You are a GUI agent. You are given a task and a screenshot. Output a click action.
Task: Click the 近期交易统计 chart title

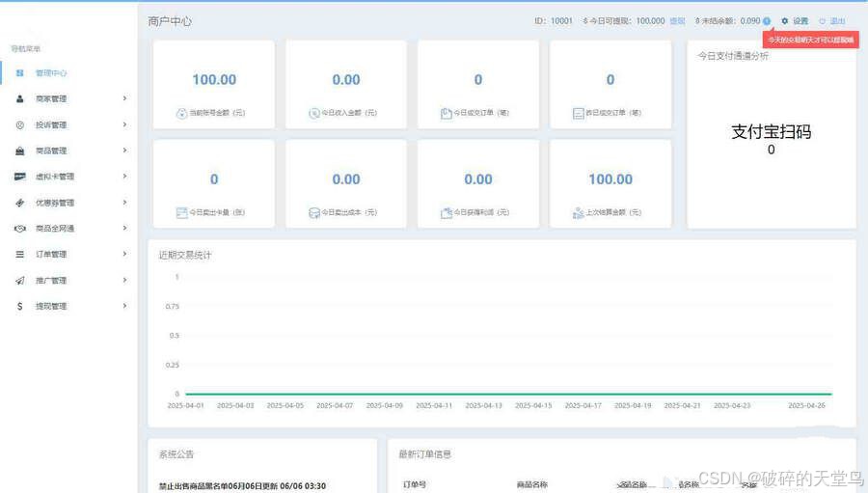185,255
